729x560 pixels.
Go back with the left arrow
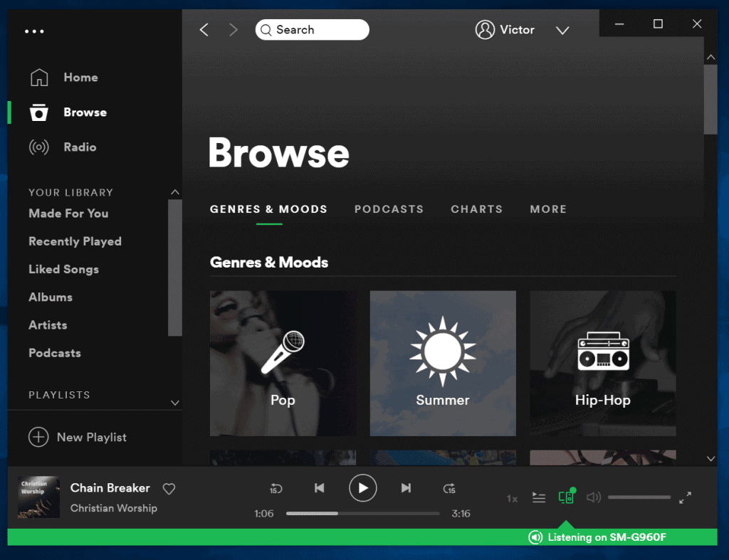tap(204, 30)
